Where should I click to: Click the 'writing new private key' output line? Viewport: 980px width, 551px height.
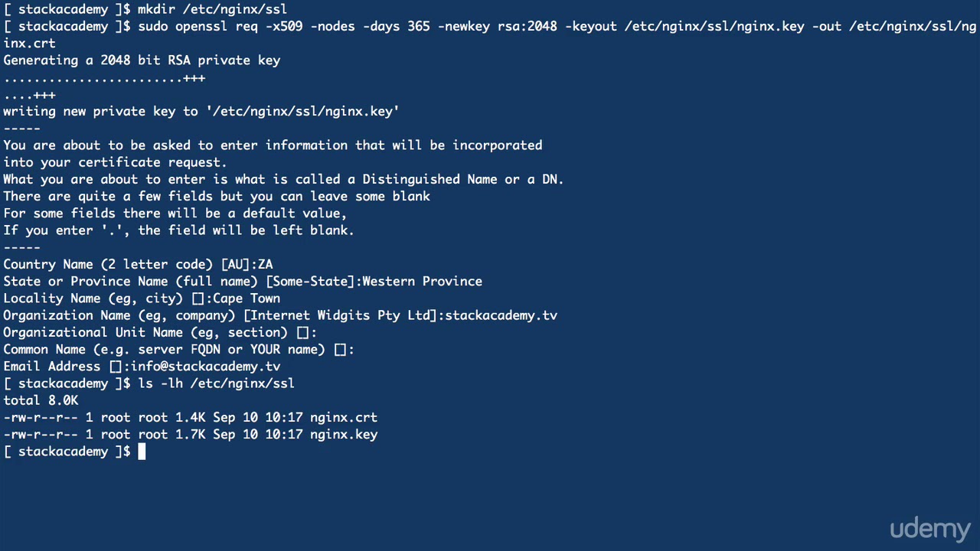201,112
